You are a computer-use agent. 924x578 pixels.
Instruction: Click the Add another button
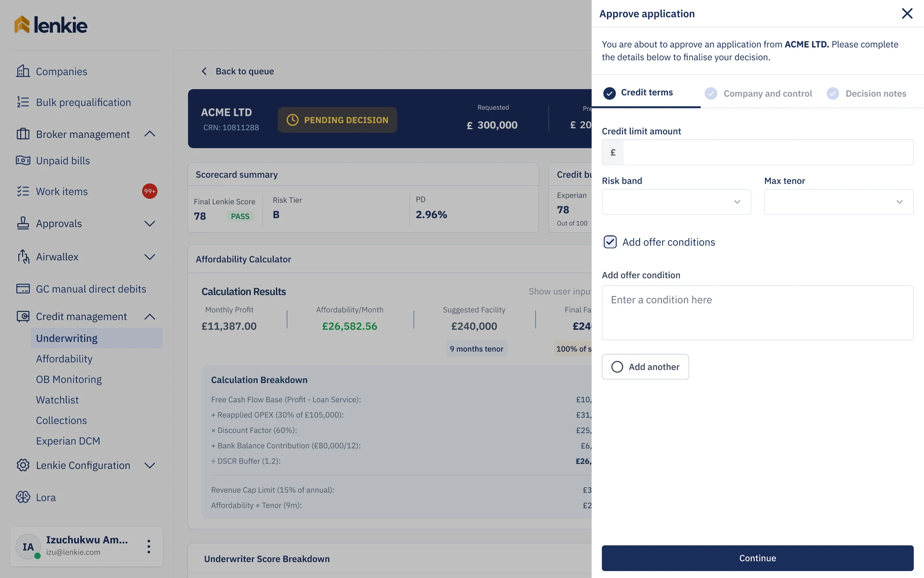tap(645, 367)
